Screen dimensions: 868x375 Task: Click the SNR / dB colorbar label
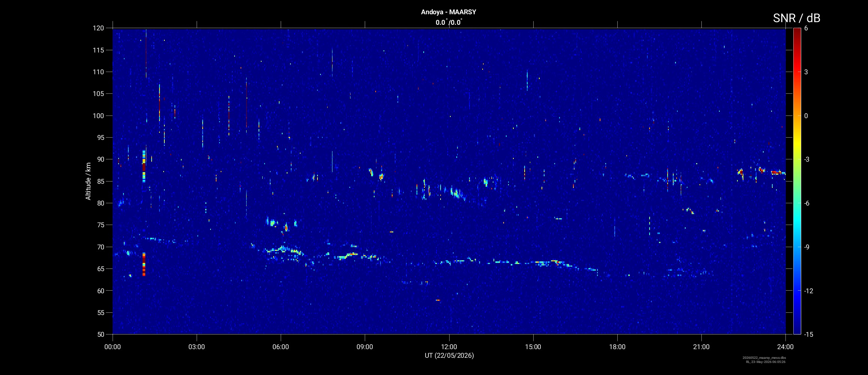tap(797, 18)
